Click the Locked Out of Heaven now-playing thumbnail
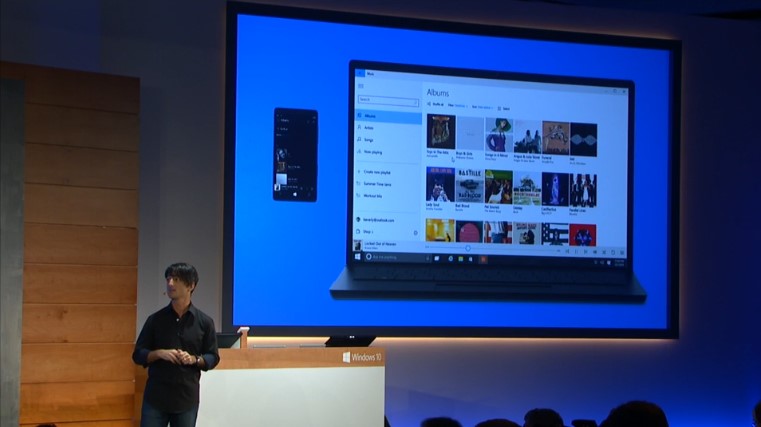This screenshot has width=761, height=427. tap(359, 245)
